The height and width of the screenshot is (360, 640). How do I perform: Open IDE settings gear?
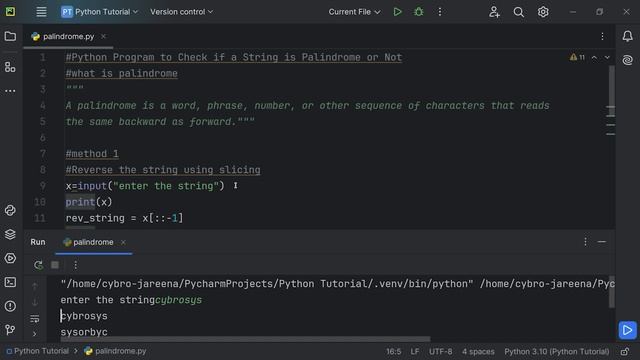click(543, 12)
